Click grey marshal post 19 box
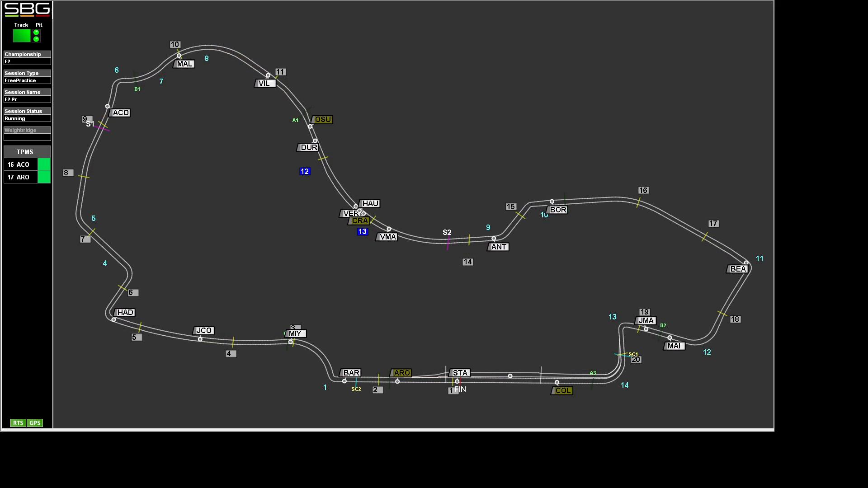868x488 pixels. pyautogui.click(x=645, y=312)
